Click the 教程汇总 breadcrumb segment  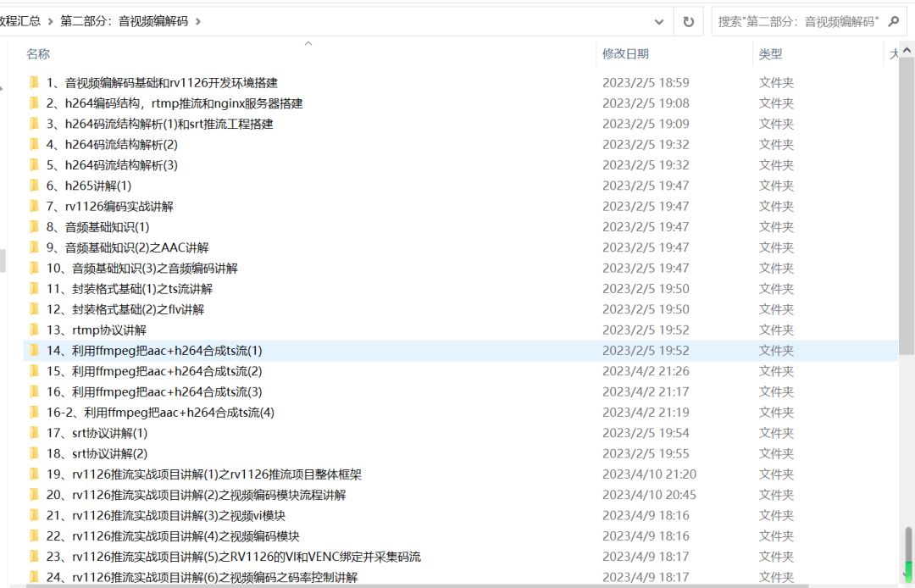[x=19, y=21]
